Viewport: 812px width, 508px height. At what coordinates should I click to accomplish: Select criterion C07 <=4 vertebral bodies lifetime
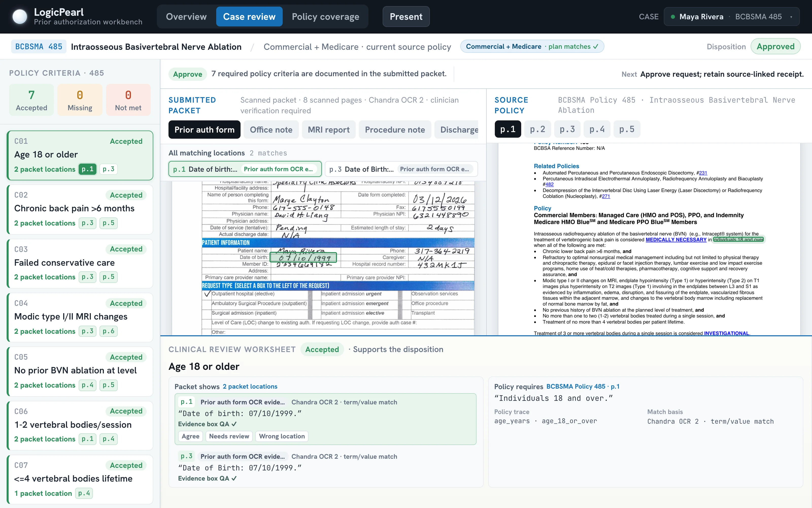(80, 480)
